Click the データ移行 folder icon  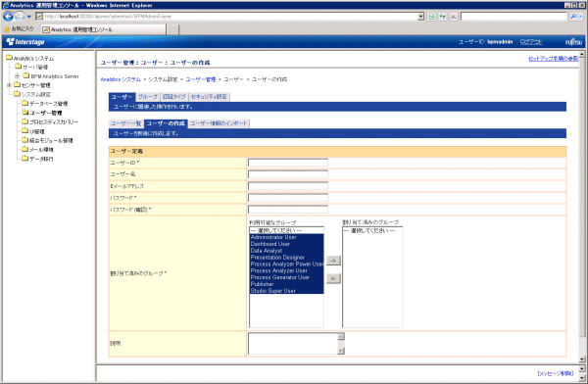tap(25, 159)
